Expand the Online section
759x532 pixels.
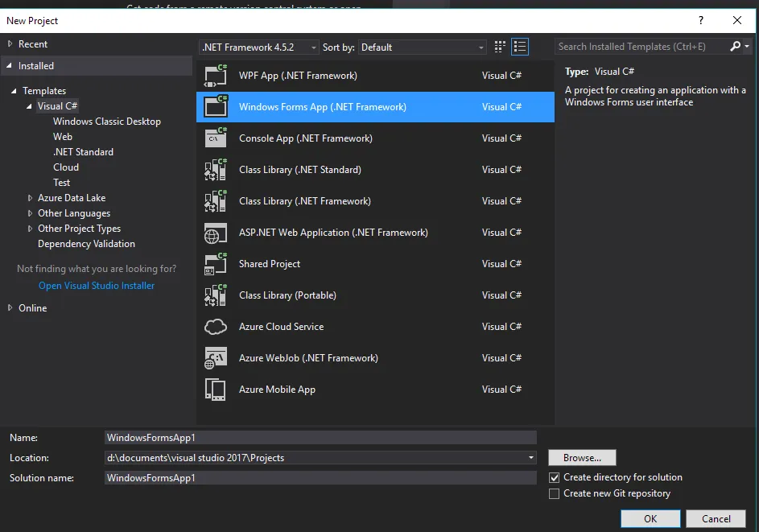10,308
